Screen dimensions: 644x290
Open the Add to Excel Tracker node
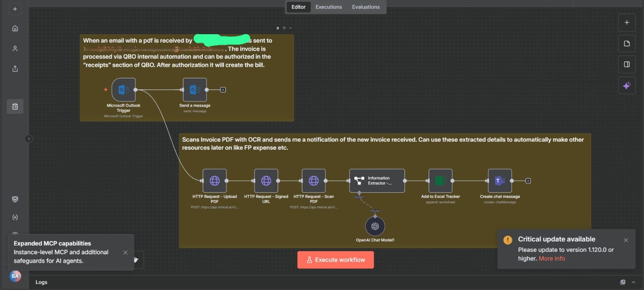440,181
